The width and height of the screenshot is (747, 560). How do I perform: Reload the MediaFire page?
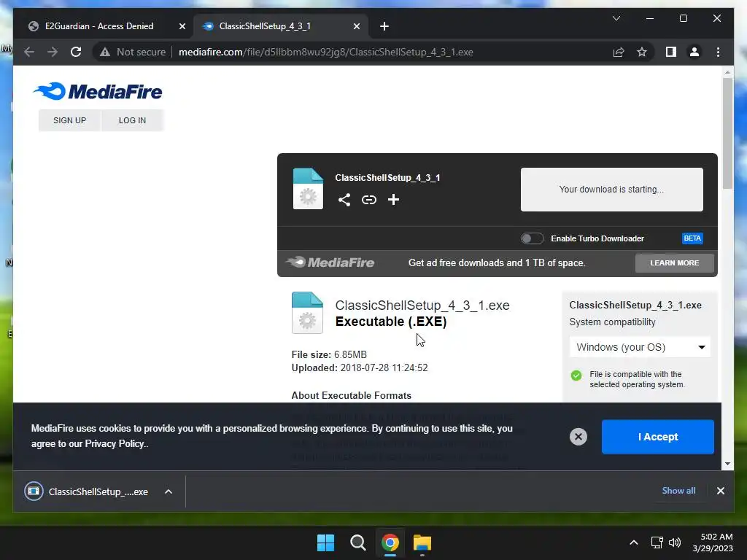pyautogui.click(x=76, y=52)
